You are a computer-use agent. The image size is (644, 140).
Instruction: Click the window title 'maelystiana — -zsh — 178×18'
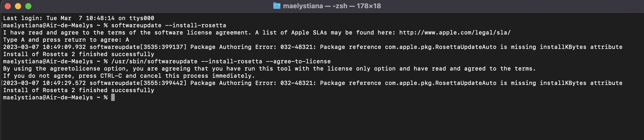coord(332,6)
